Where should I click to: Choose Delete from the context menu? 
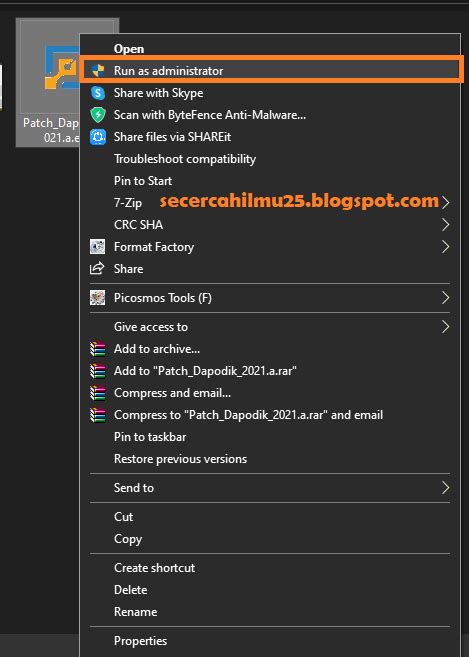271,590
